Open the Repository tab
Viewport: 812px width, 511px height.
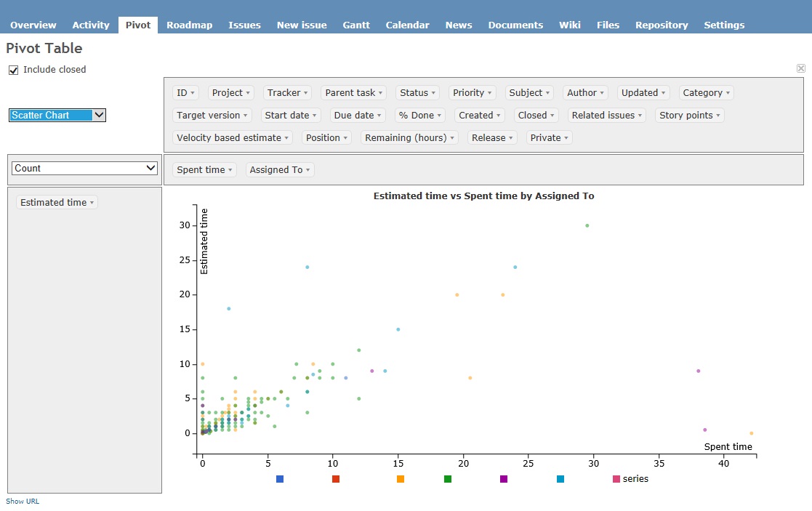[x=662, y=25]
